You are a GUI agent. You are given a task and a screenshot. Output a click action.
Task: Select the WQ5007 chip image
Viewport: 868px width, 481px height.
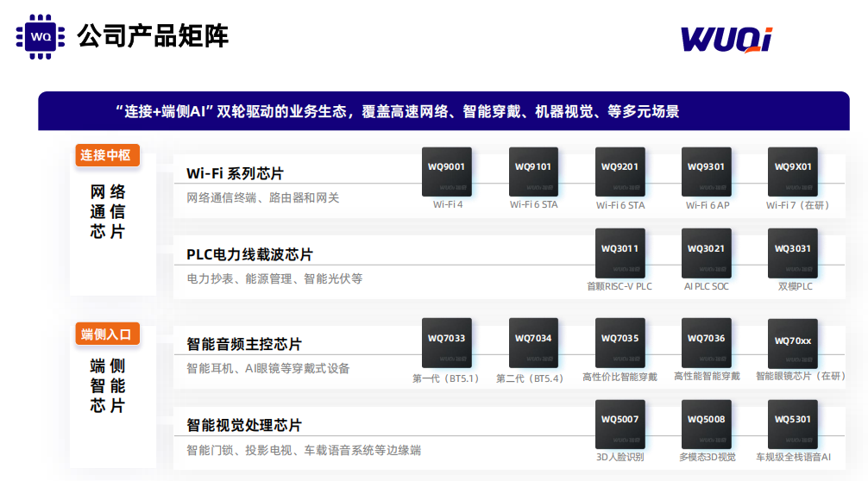click(x=620, y=424)
